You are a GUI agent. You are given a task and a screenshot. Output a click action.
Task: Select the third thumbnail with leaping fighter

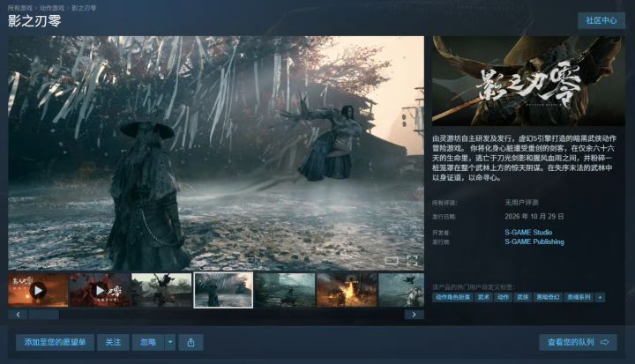tap(161, 290)
